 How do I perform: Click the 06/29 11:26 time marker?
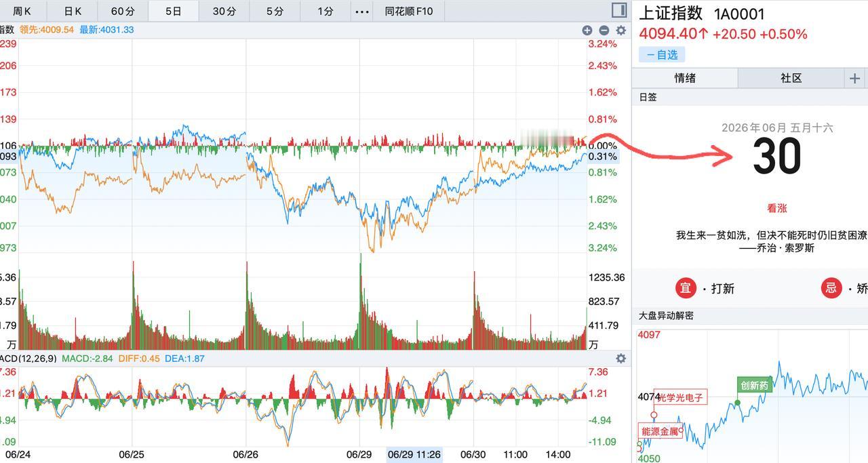click(414, 454)
